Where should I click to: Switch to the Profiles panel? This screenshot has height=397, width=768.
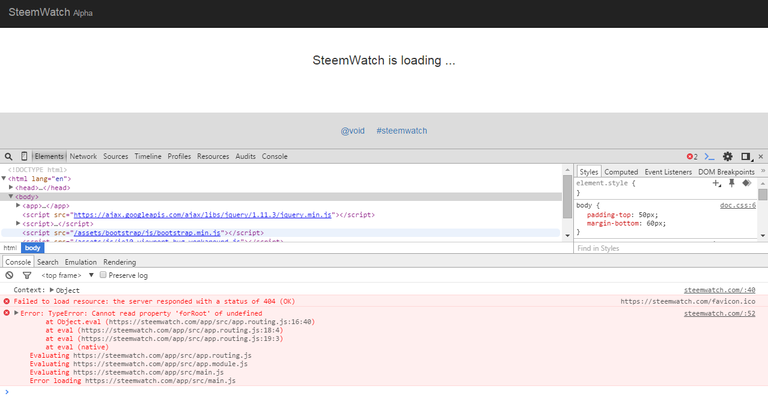(x=179, y=157)
